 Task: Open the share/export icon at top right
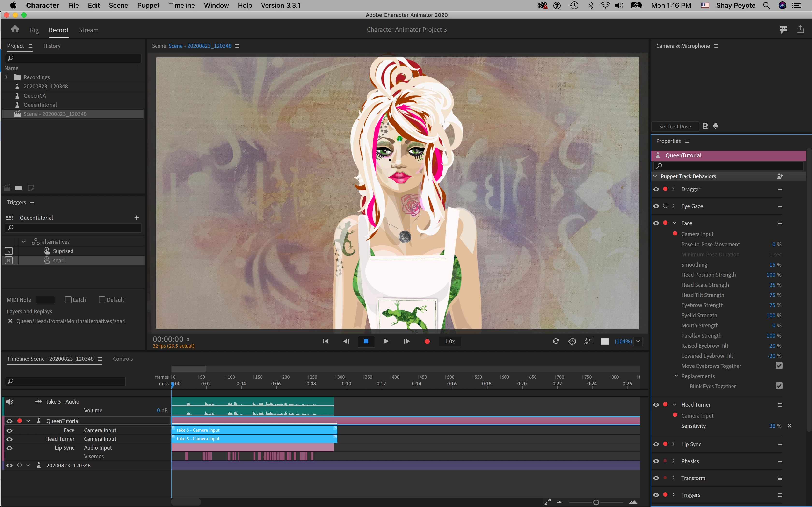pos(800,29)
